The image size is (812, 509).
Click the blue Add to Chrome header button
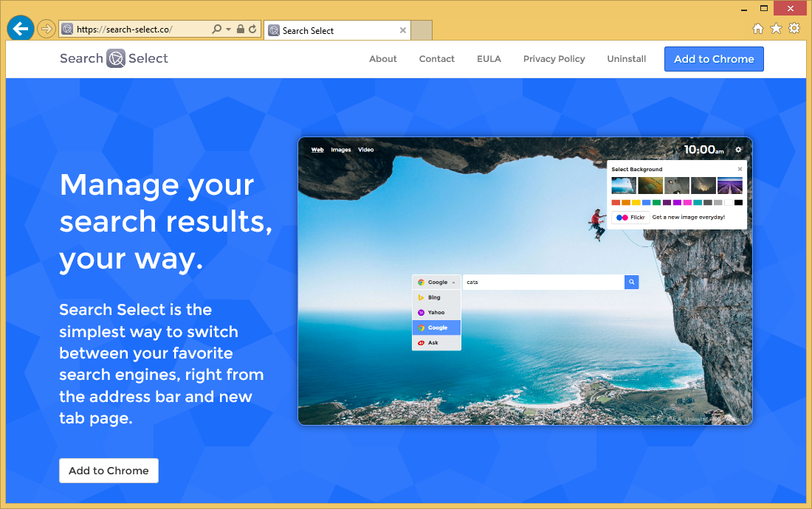click(x=714, y=59)
